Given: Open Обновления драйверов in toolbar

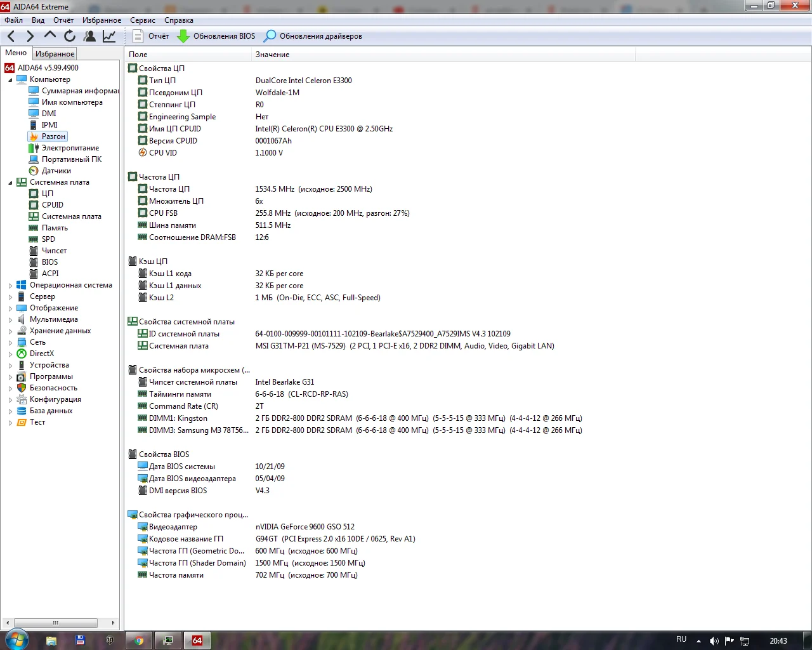Looking at the screenshot, I should pyautogui.click(x=313, y=36).
